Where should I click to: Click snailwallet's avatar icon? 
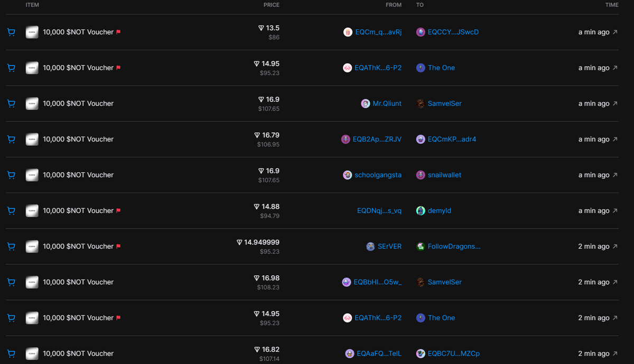[421, 175]
